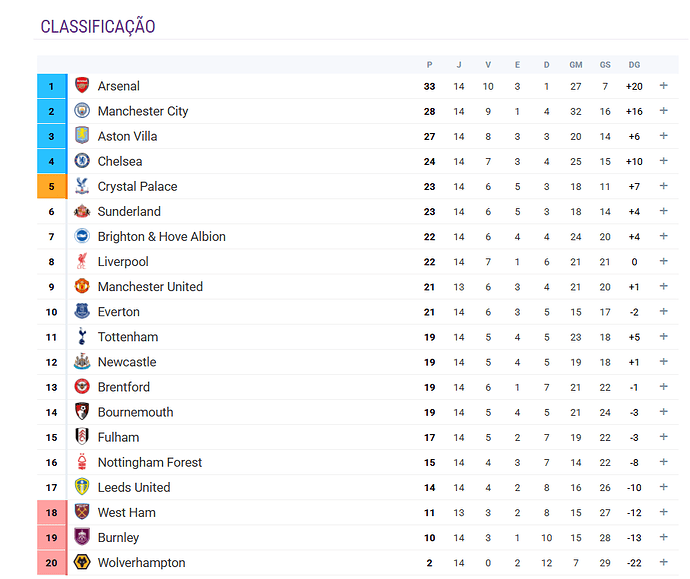Open the Nottingham Forest team link
Screen dimensions: 690x579
click(149, 462)
